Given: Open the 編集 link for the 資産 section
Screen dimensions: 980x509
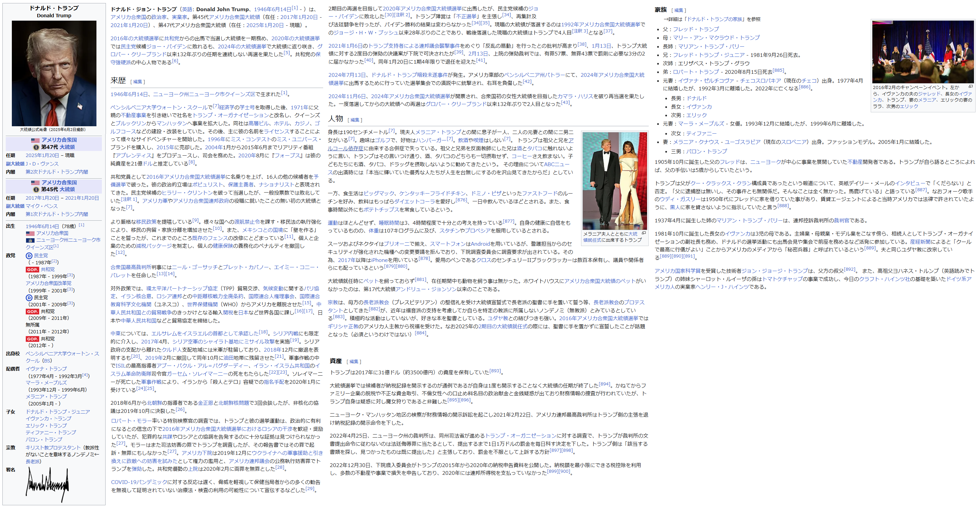Looking at the screenshot, I should click(x=354, y=362).
